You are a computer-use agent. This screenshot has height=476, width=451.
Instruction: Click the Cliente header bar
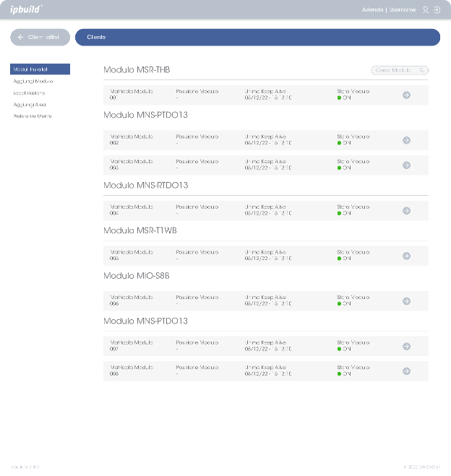pyautogui.click(x=257, y=37)
